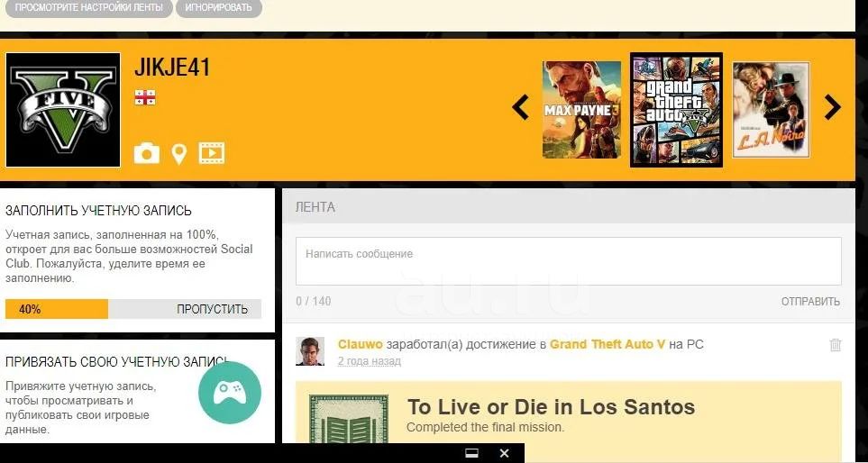The height and width of the screenshot is (463, 868).
Task: Show next game with right arrow
Action: pos(833,107)
